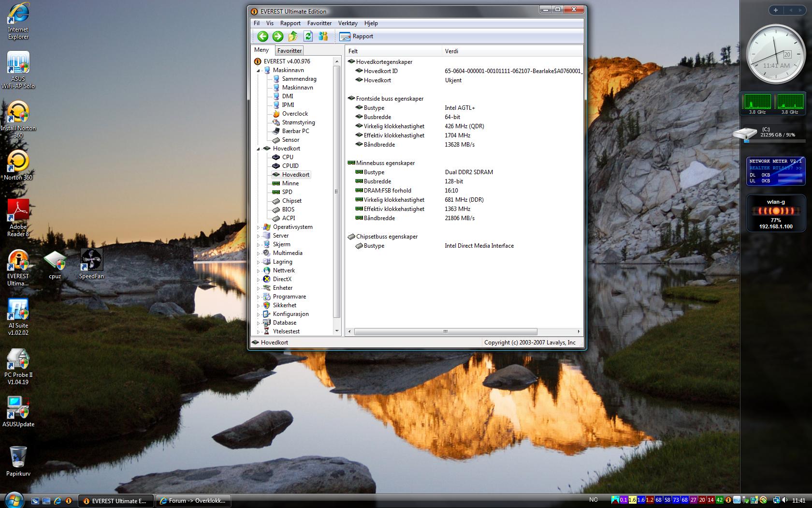
Task: Select the BIOS tree item
Action: [288, 209]
